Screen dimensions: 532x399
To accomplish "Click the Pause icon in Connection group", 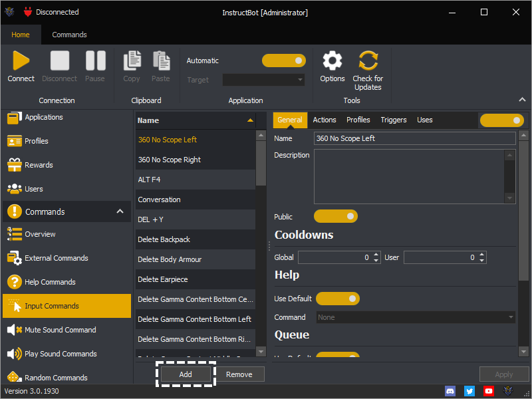I will [x=95, y=61].
